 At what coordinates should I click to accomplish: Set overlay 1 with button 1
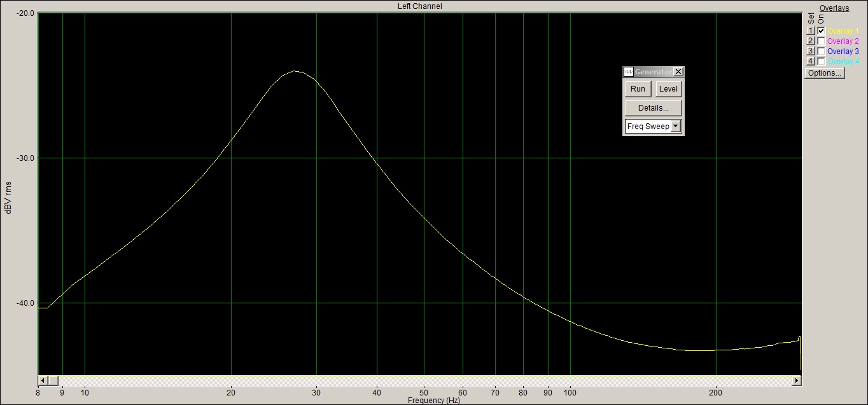click(x=811, y=31)
